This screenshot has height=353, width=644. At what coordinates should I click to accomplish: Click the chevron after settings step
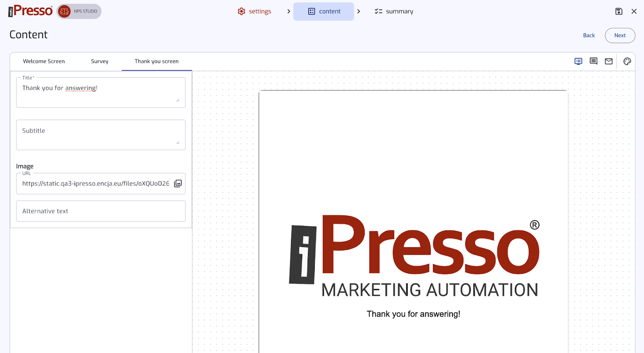289,11
